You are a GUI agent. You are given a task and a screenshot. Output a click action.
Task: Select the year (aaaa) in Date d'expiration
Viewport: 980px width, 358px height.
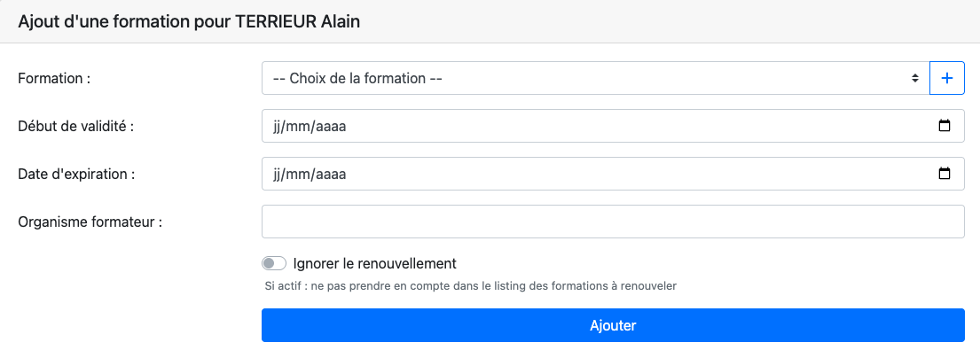click(330, 174)
